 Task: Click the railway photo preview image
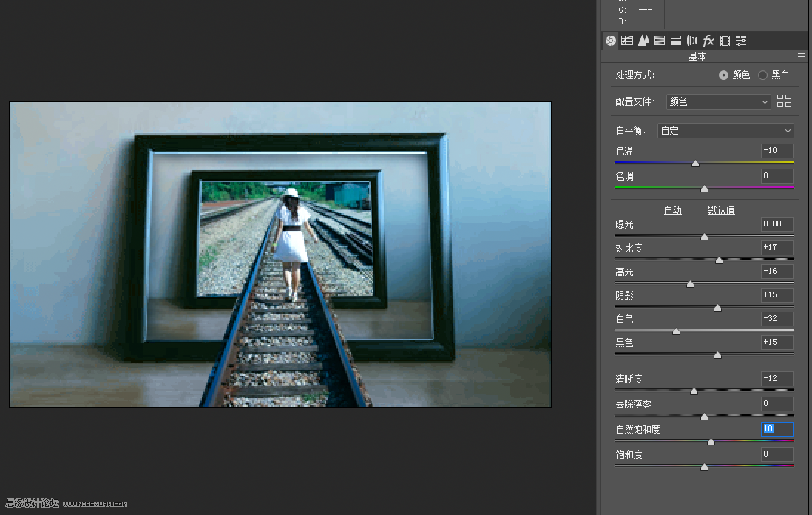(x=280, y=255)
